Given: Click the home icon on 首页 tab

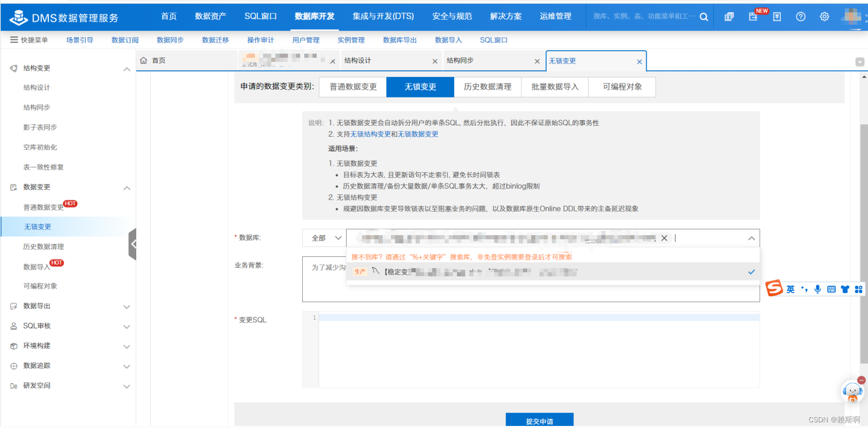Looking at the screenshot, I should pos(144,60).
